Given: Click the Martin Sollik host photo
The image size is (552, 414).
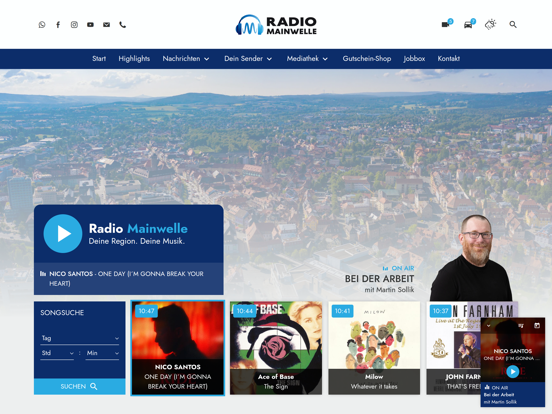Looking at the screenshot, I should click(x=472, y=258).
